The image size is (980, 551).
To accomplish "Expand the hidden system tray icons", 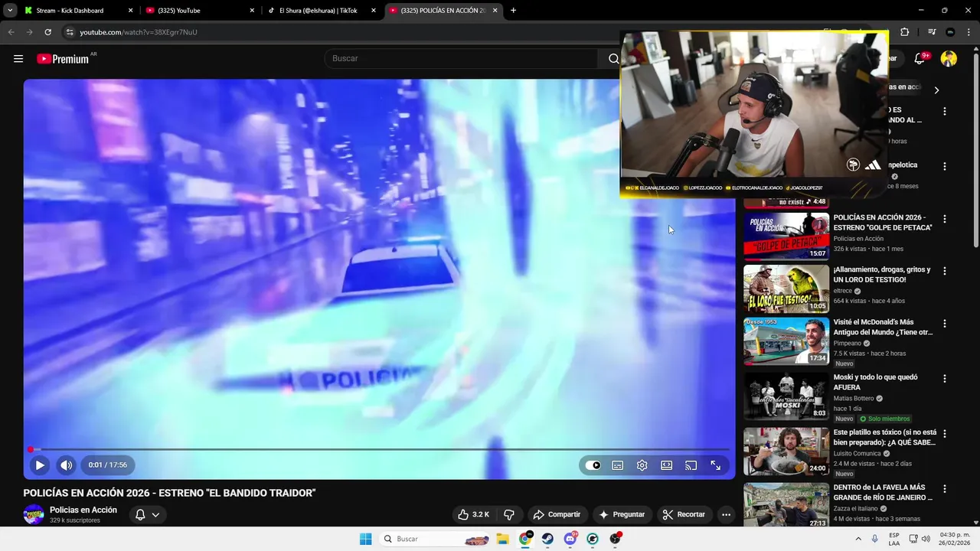I will 858,539.
